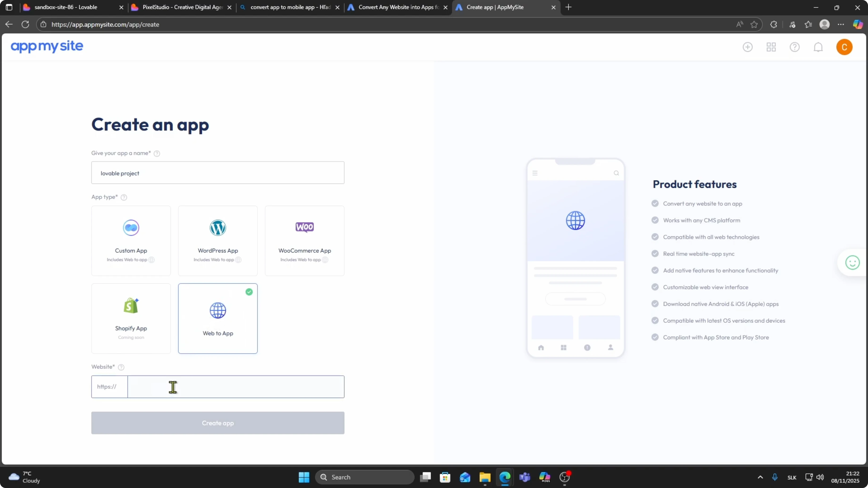
Task: Open the create new app plus icon
Action: (748, 47)
